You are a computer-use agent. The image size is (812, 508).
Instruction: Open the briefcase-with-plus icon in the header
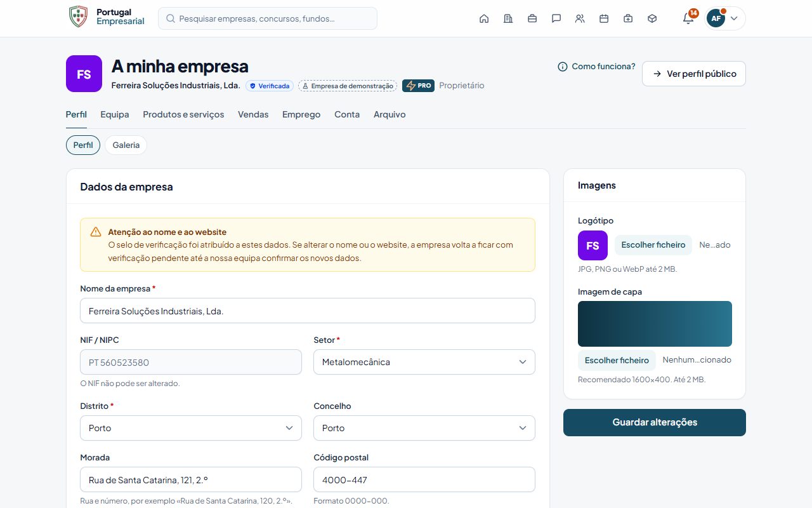(628, 18)
